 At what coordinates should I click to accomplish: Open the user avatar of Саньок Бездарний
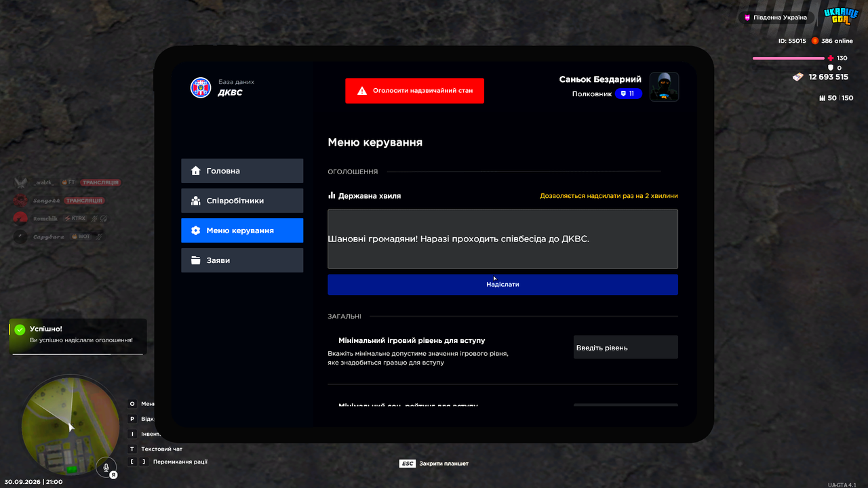point(665,87)
